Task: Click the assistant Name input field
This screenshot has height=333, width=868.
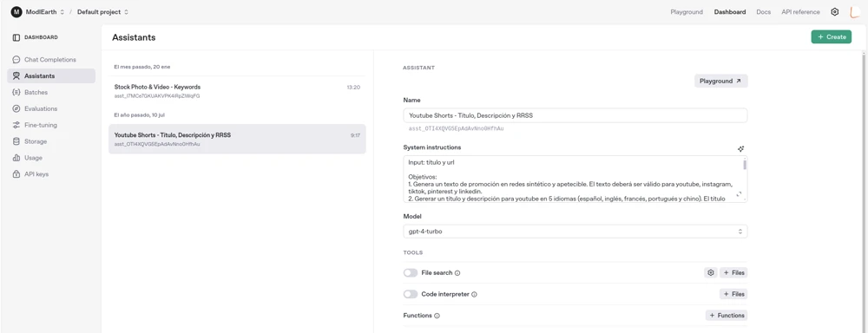Action: (x=575, y=115)
